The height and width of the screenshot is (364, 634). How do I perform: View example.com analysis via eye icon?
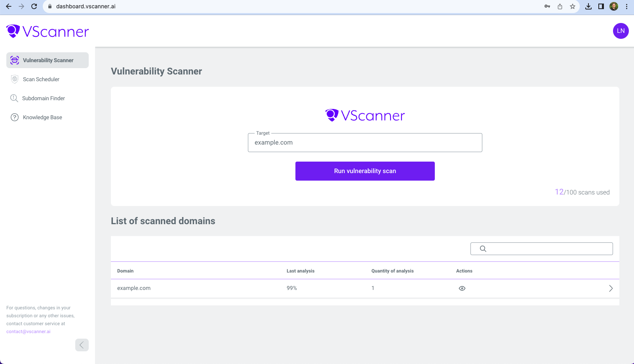[x=462, y=288]
